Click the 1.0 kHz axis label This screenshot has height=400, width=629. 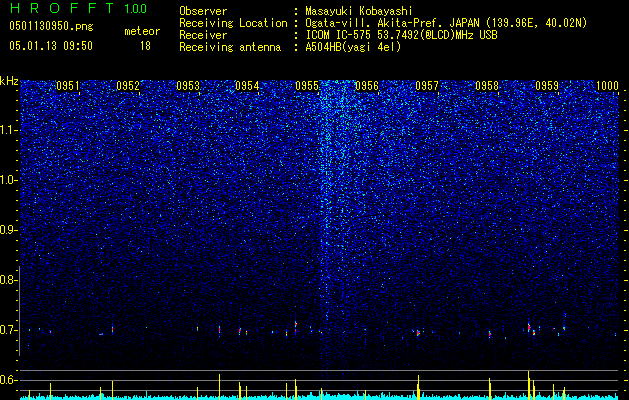pyautogui.click(x=8, y=180)
